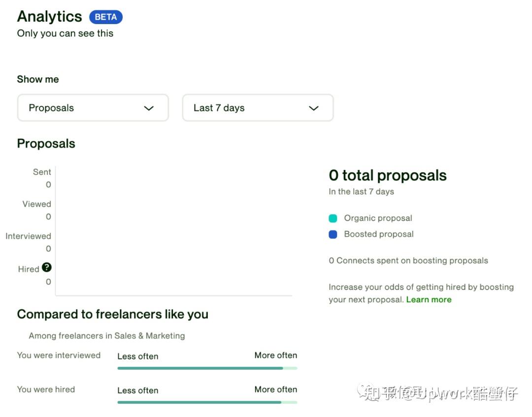The height and width of the screenshot is (417, 532).
Task: Select the You were interviewed comparison bar
Action: pos(207,368)
